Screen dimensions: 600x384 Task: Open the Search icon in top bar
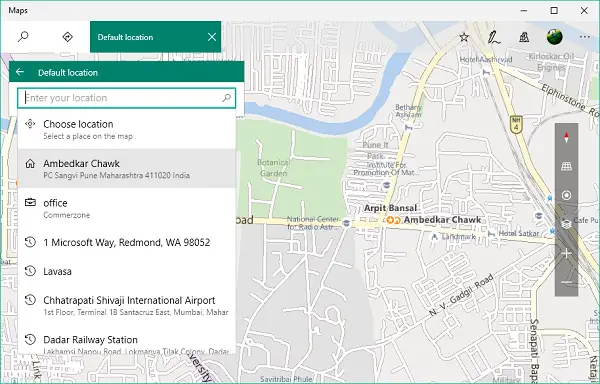pos(23,37)
